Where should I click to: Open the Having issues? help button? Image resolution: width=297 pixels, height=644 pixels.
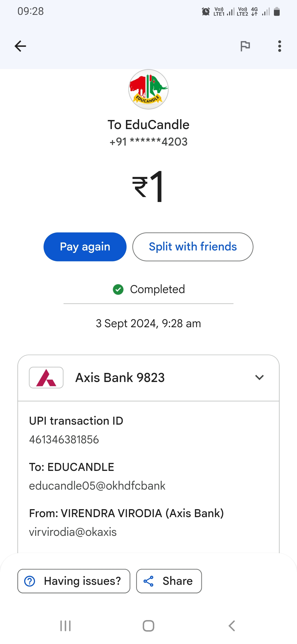[74, 581]
